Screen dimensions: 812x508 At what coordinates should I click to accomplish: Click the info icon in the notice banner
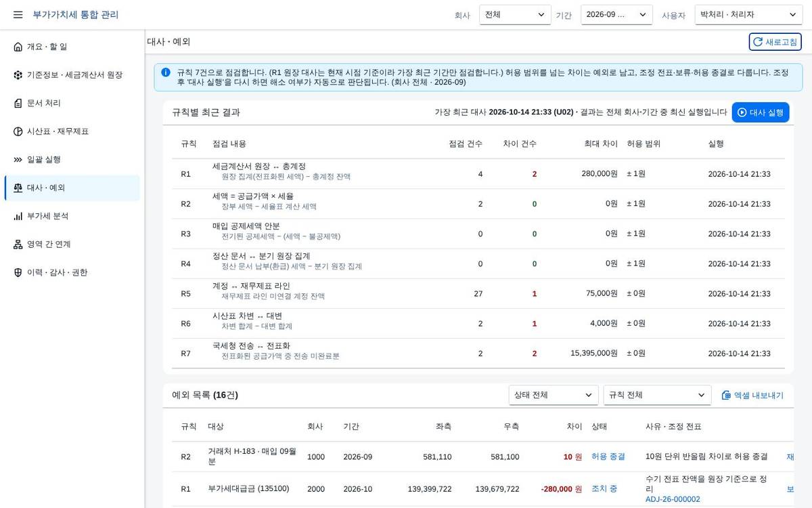point(166,72)
